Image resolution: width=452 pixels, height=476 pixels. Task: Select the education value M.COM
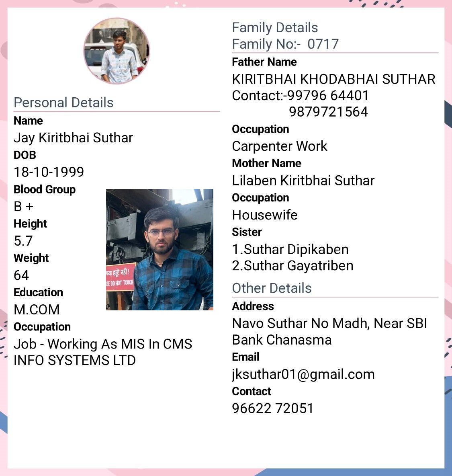(37, 310)
